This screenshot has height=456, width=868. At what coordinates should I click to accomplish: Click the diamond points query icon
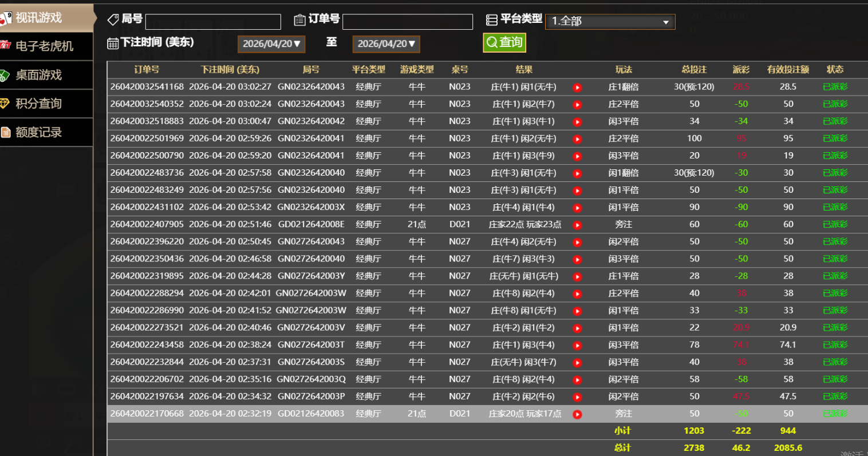click(x=5, y=104)
